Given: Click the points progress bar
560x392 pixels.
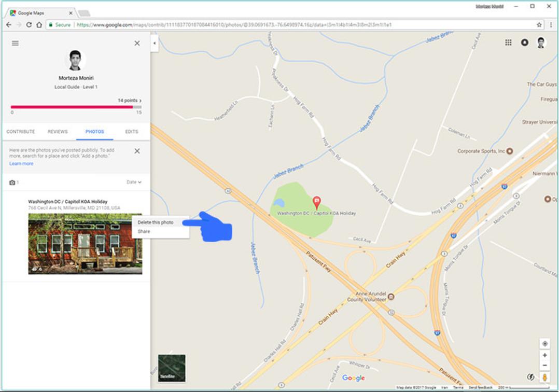Looking at the screenshot, I should 76,107.
